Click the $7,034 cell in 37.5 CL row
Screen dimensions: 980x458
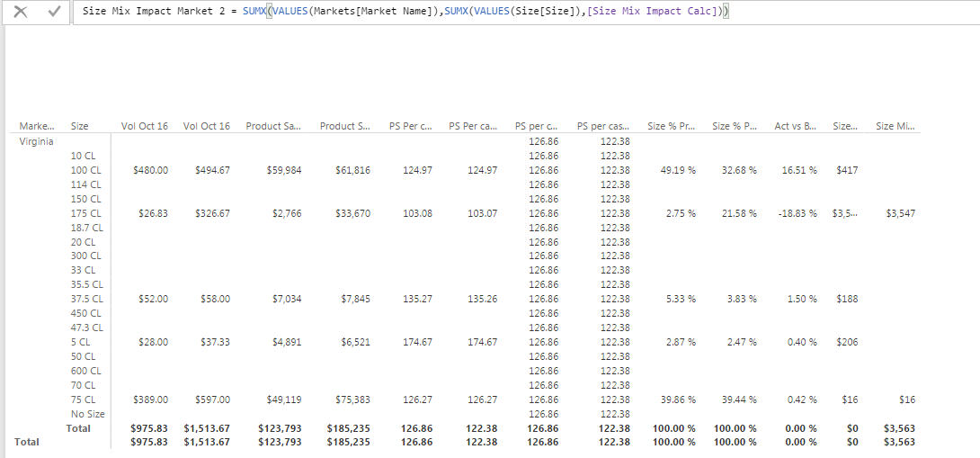[x=287, y=299]
